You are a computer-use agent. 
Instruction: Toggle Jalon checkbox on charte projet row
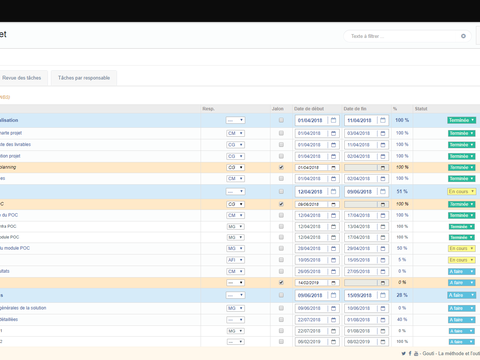point(281,133)
